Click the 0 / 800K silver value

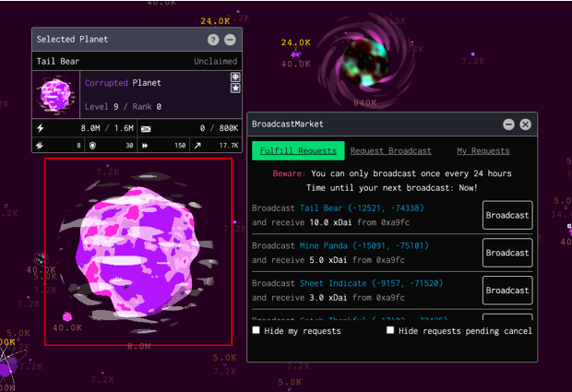pyautogui.click(x=219, y=128)
